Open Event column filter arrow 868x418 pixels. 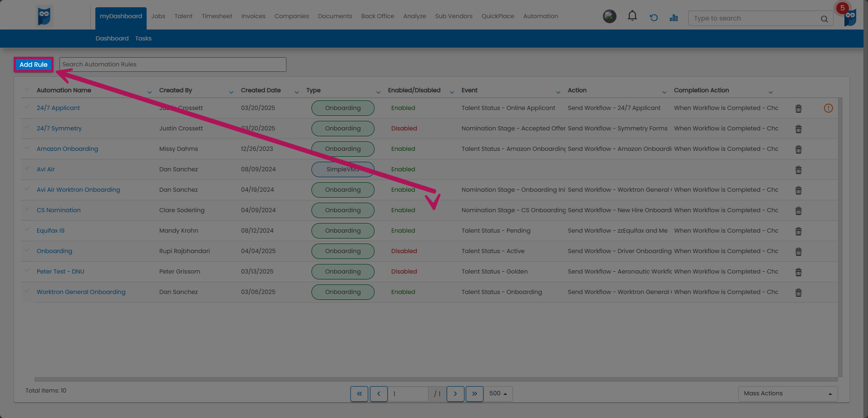click(558, 92)
